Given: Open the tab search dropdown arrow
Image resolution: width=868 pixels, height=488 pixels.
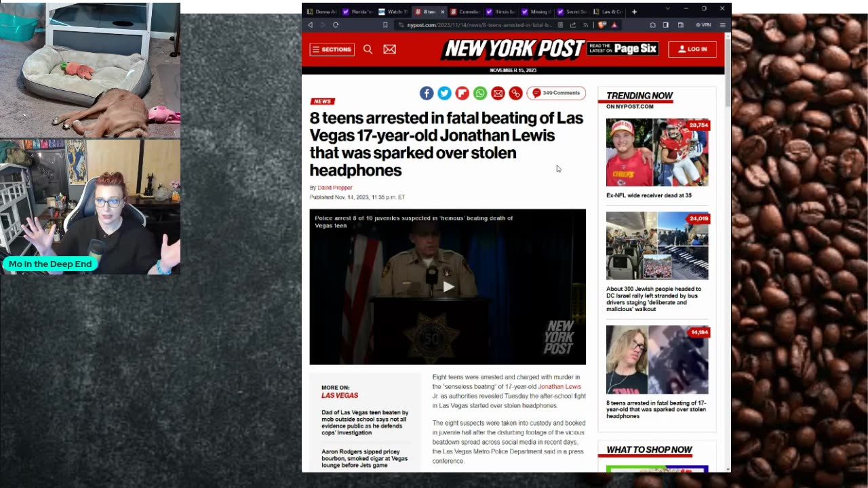Looking at the screenshot, I should point(667,9).
